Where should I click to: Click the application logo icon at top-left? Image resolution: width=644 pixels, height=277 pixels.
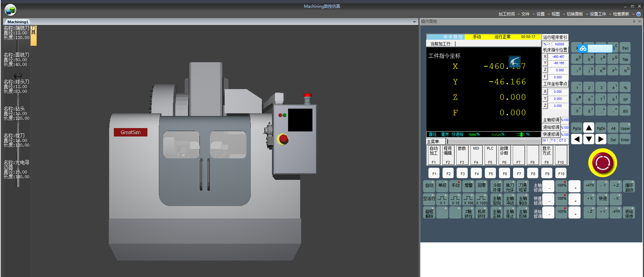tap(10, 10)
